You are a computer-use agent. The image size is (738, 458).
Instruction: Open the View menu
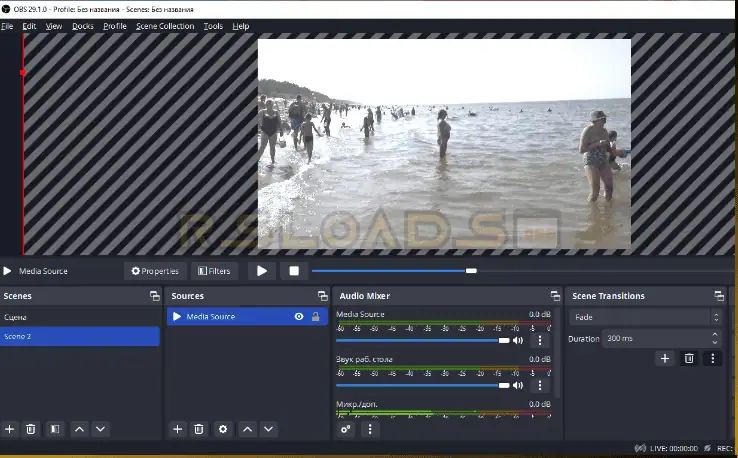[x=54, y=26]
